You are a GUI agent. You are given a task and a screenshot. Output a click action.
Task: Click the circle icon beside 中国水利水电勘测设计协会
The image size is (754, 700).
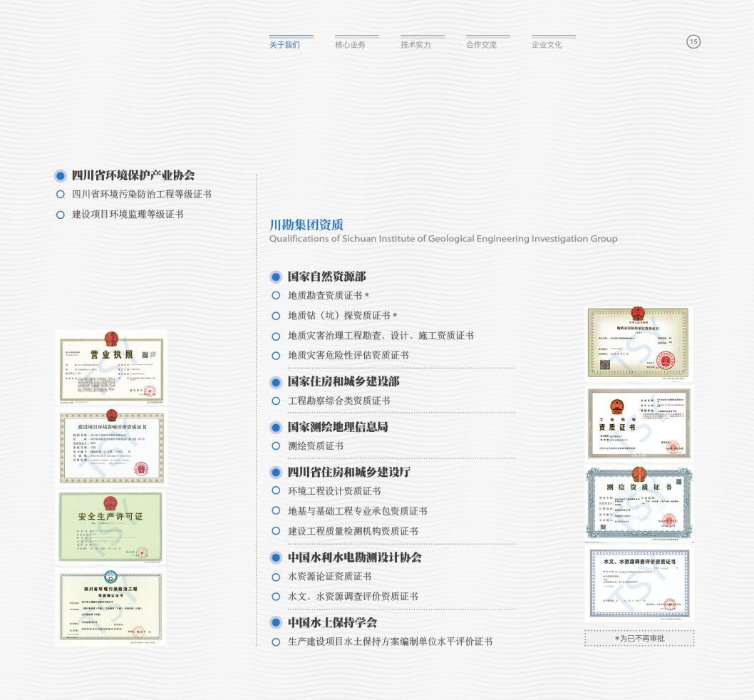(276, 559)
